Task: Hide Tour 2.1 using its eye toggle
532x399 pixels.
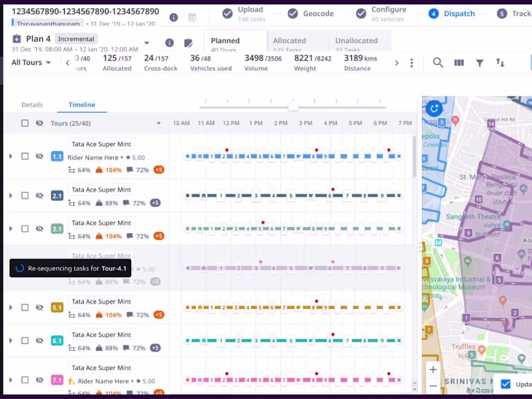Action: tap(40, 195)
